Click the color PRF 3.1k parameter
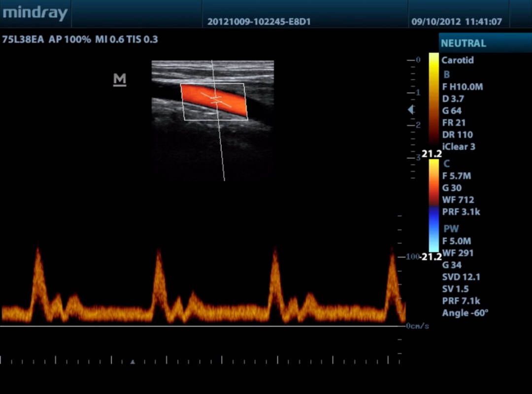This screenshot has width=532, height=394. (461, 212)
